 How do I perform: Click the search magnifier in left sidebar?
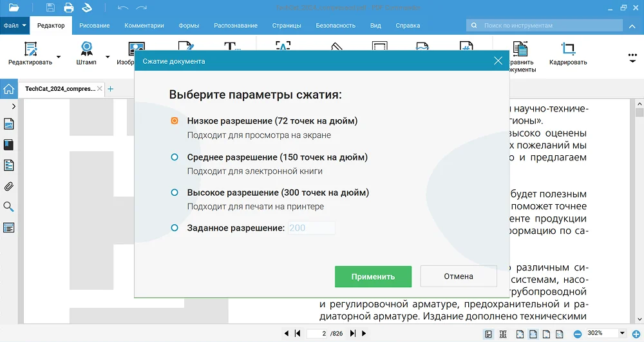(x=9, y=207)
